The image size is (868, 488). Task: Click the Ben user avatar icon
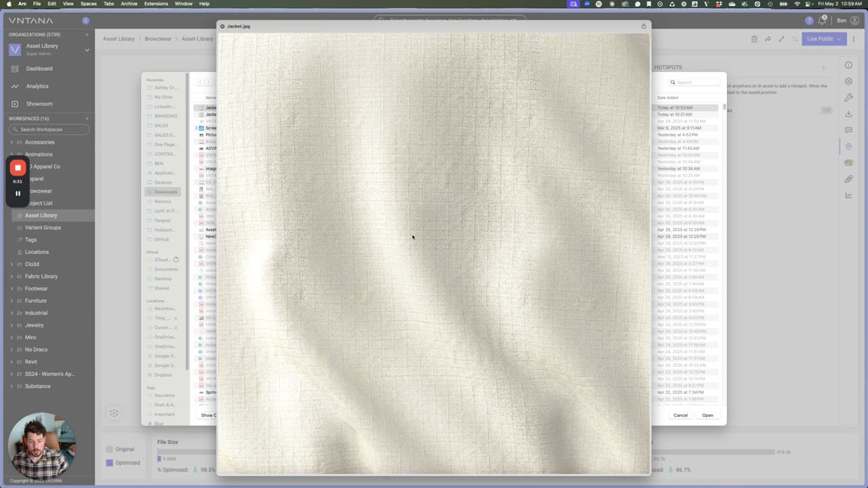coord(854,21)
